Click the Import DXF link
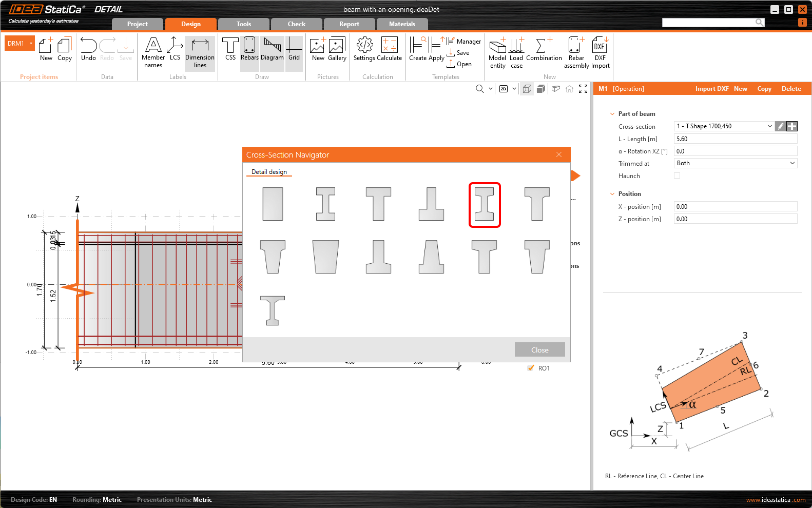 tap(711, 89)
